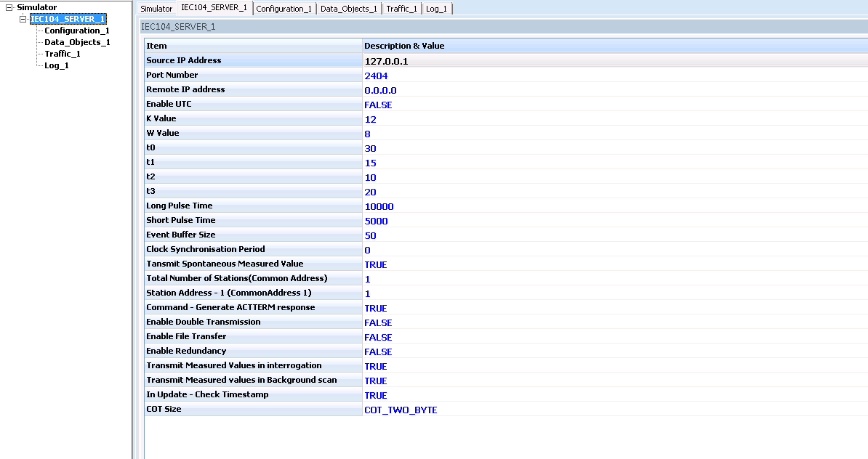Open Traffic_1 in the tree

[x=63, y=54]
